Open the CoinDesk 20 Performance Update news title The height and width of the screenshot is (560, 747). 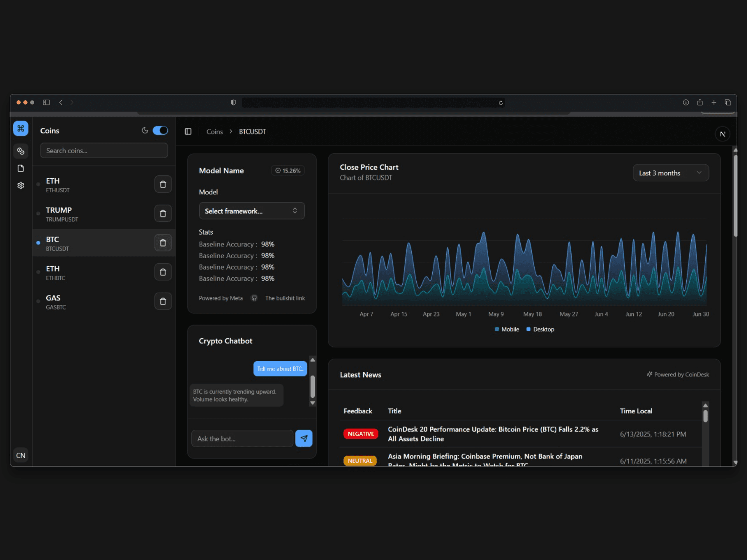(493, 434)
